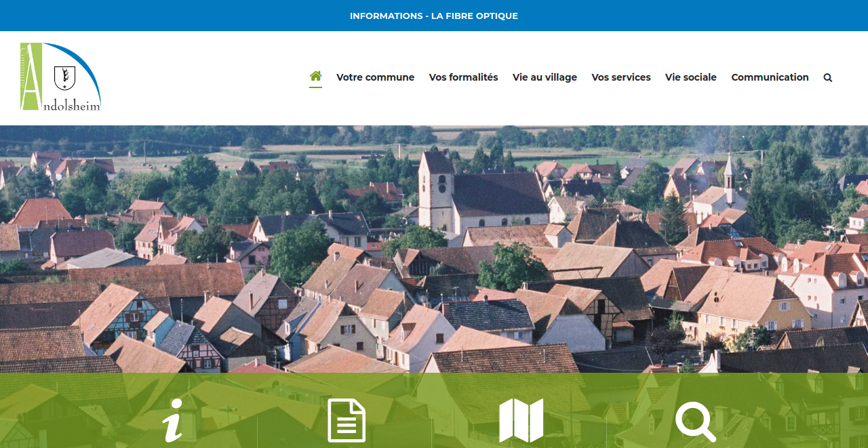Open the 'Votre commune' menu

[x=375, y=77]
